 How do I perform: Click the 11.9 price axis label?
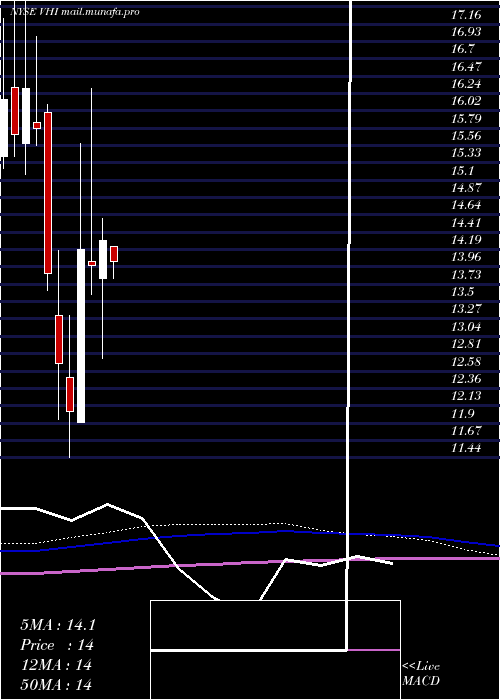[x=462, y=413]
